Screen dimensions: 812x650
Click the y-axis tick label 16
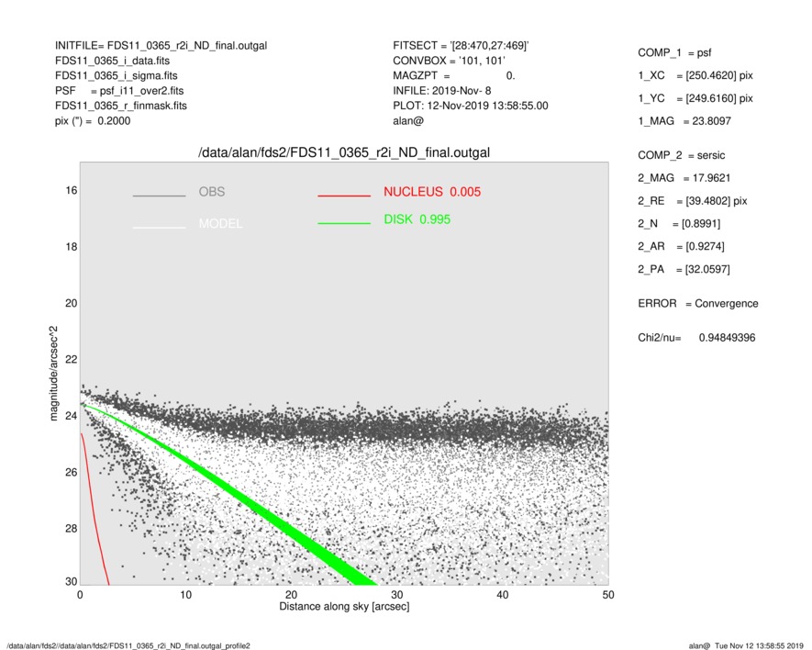(x=72, y=191)
